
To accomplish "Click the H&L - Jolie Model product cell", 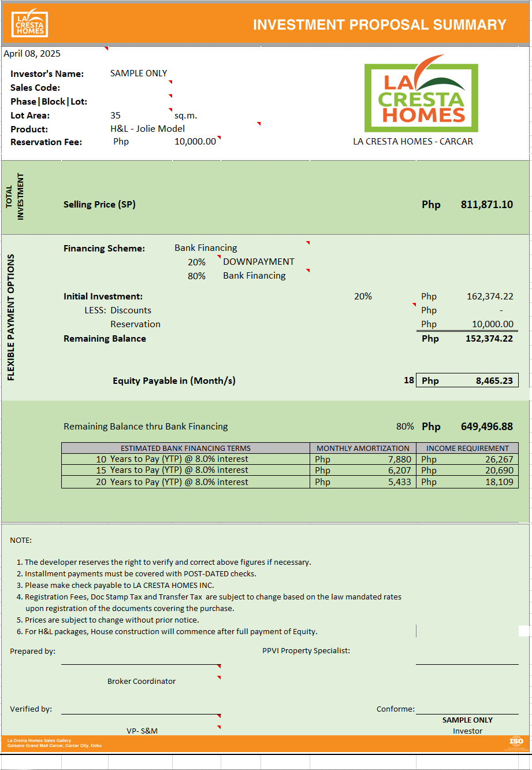I will (148, 129).
